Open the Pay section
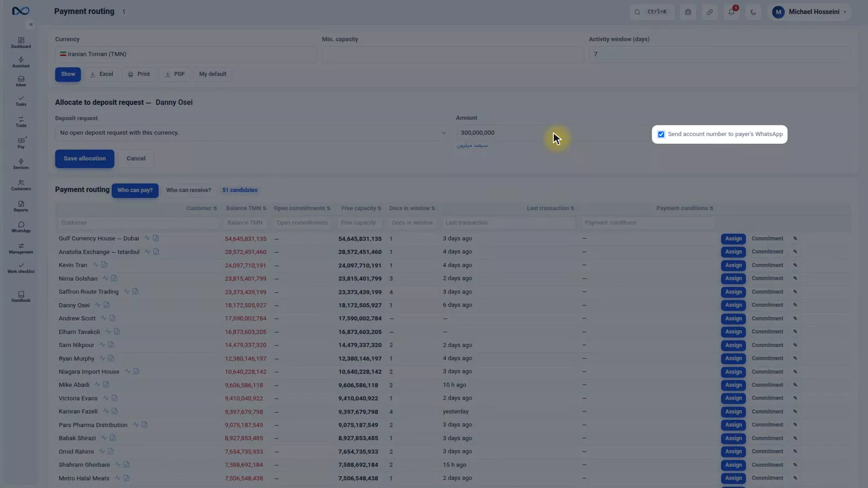Image resolution: width=868 pixels, height=488 pixels. pos(21,143)
